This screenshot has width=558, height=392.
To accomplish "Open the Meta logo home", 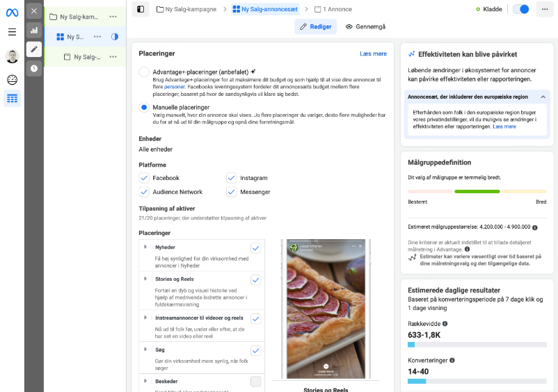I will click(x=12, y=13).
